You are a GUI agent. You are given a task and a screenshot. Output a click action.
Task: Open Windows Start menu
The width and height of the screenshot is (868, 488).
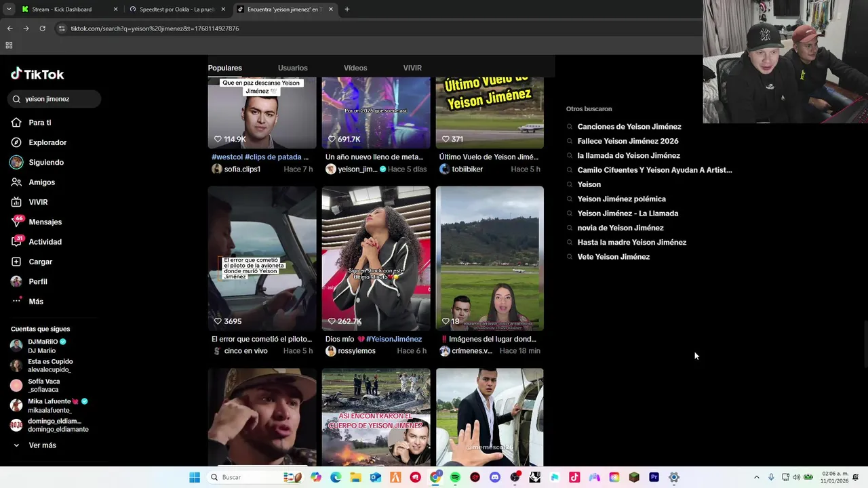click(x=195, y=477)
